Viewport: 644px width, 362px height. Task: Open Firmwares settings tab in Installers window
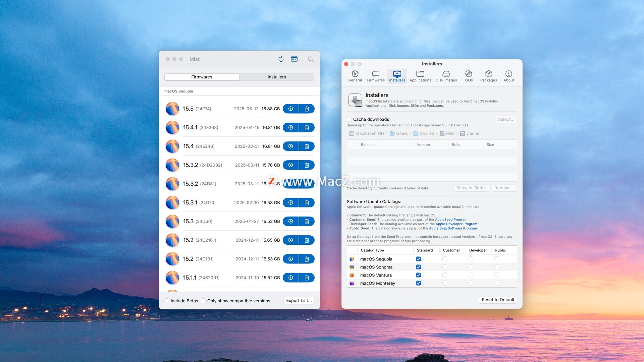pyautogui.click(x=376, y=76)
